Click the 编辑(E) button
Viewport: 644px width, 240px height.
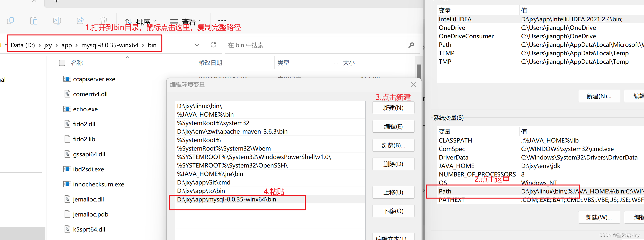pos(393,127)
